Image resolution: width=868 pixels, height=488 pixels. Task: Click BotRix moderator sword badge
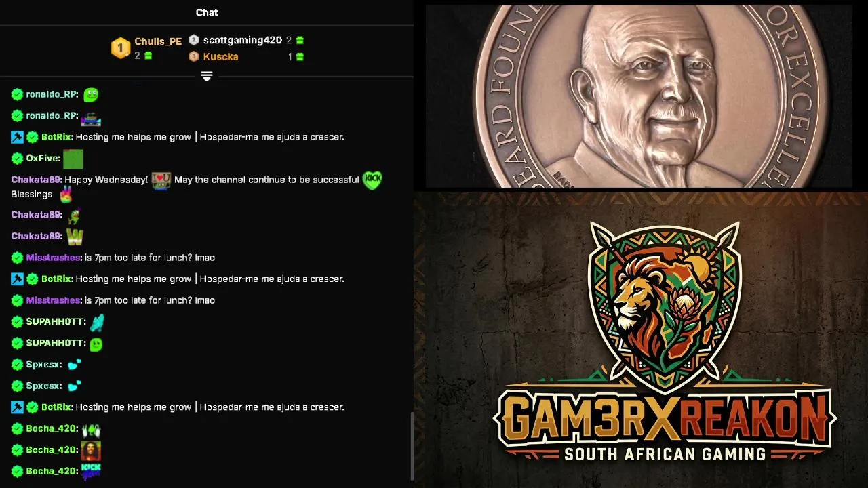17,137
